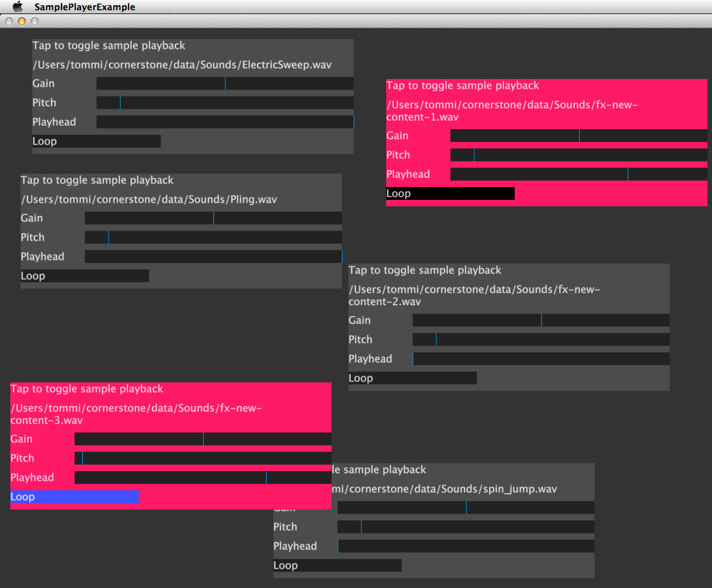The height and width of the screenshot is (588, 712).
Task: Toggle playback of spin_jump.wav sample
Action: point(379,470)
